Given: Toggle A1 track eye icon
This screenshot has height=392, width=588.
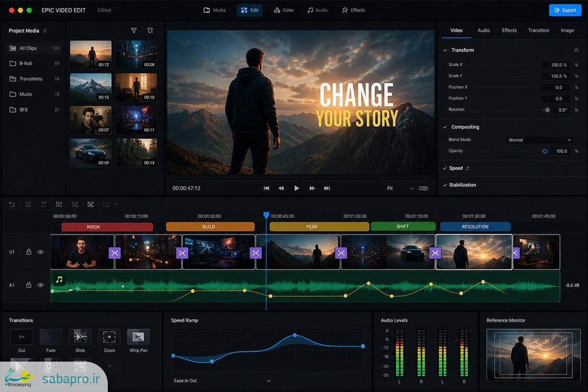Looking at the screenshot, I should point(41,285).
